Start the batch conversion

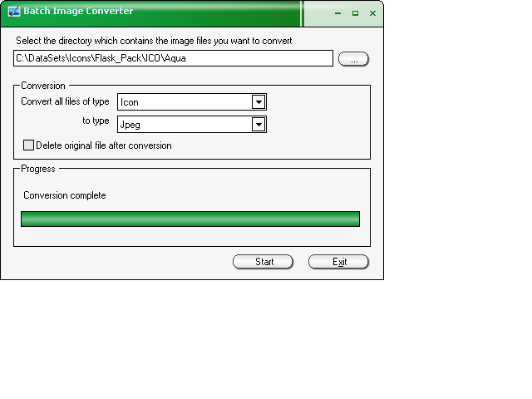pyautogui.click(x=263, y=262)
